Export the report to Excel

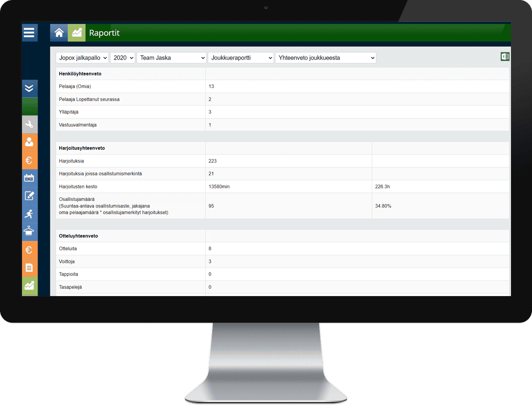(505, 57)
